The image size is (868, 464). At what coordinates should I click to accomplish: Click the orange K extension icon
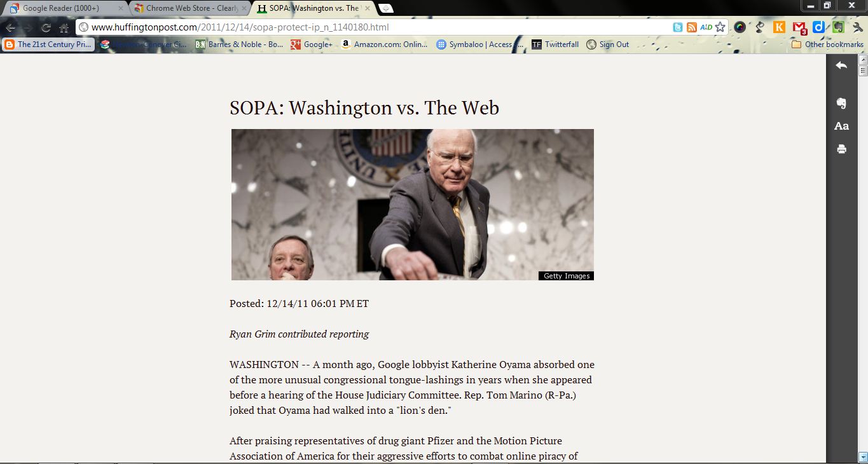[779, 27]
